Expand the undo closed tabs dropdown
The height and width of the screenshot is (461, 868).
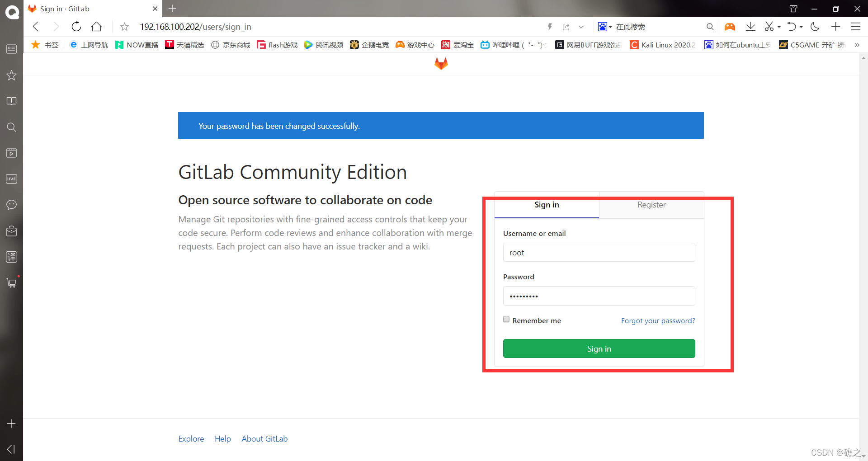click(801, 27)
